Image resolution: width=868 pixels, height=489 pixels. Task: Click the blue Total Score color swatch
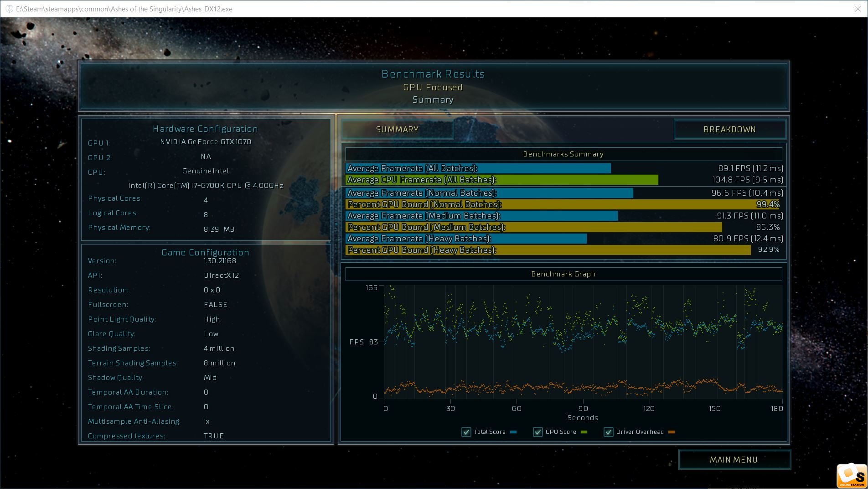(513, 432)
